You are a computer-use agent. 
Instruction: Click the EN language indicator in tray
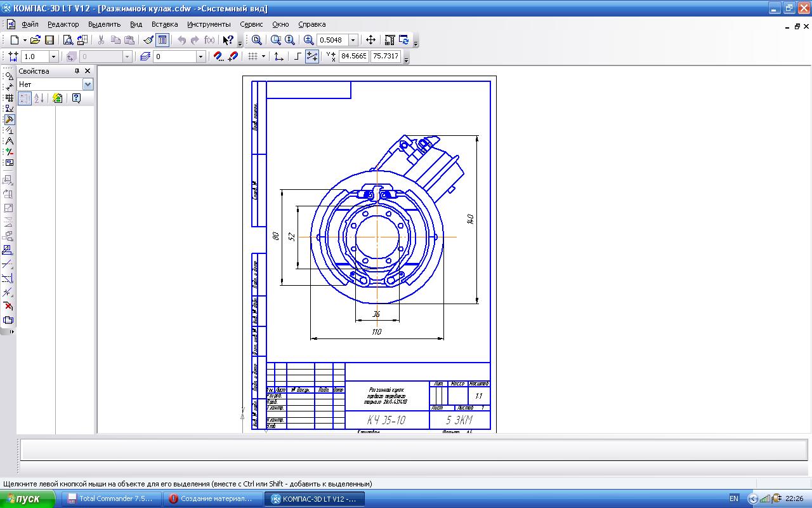pos(734,499)
